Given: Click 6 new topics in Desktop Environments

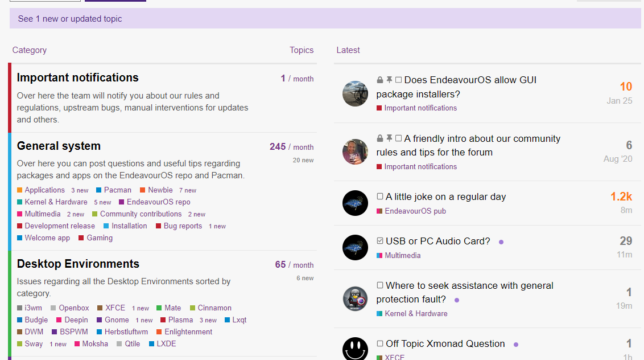Looking at the screenshot, I should [305, 278].
